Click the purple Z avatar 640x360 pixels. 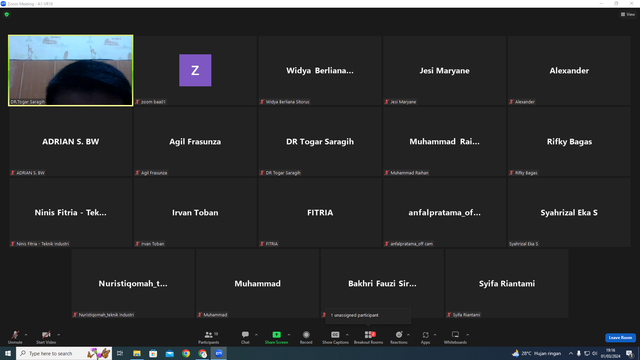point(195,70)
